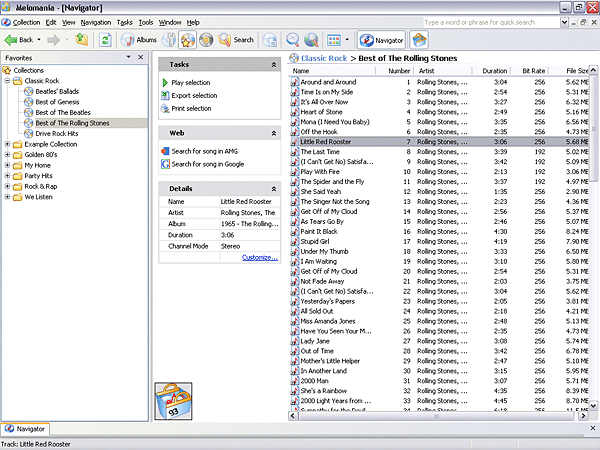Viewport: 600px width, 450px height.
Task: Expand the Golden 80's node
Action: [7, 155]
